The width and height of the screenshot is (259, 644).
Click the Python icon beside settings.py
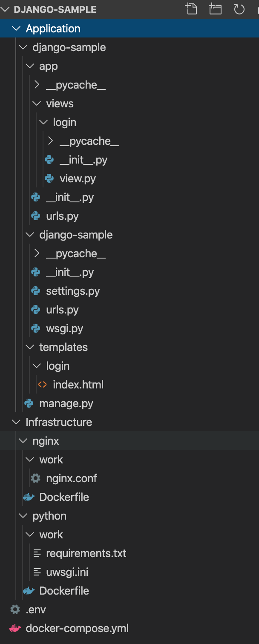pyautogui.click(x=36, y=291)
